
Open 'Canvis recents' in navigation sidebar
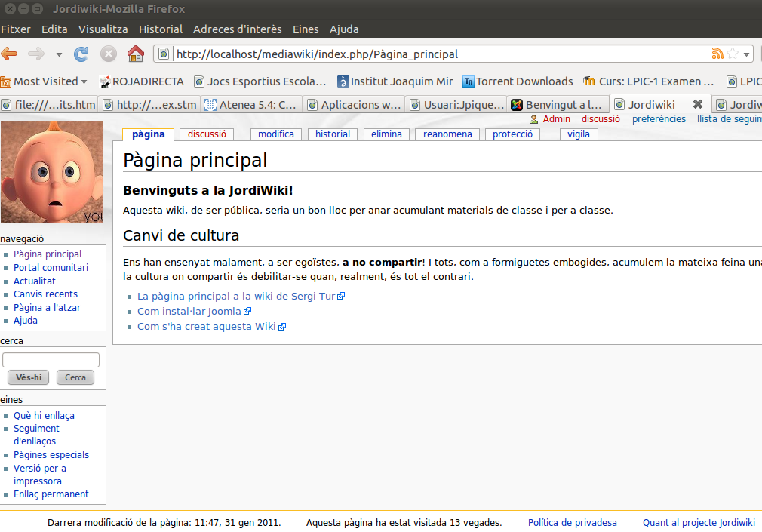click(45, 294)
